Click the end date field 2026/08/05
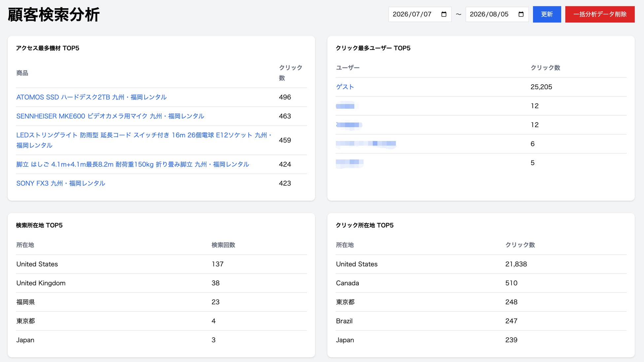Image resolution: width=644 pixels, height=362 pixels. (x=497, y=14)
